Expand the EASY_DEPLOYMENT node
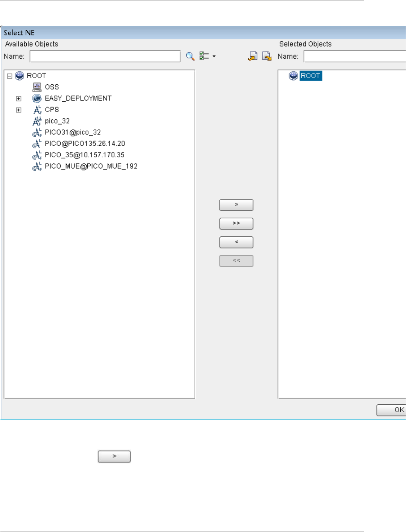Viewport: 406px width, 532px height. [18, 99]
